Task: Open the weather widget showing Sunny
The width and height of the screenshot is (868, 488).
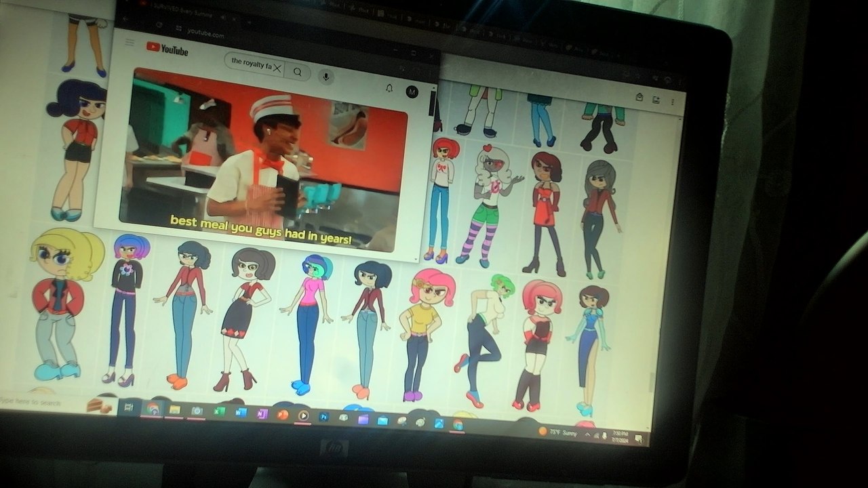Action: click(557, 432)
